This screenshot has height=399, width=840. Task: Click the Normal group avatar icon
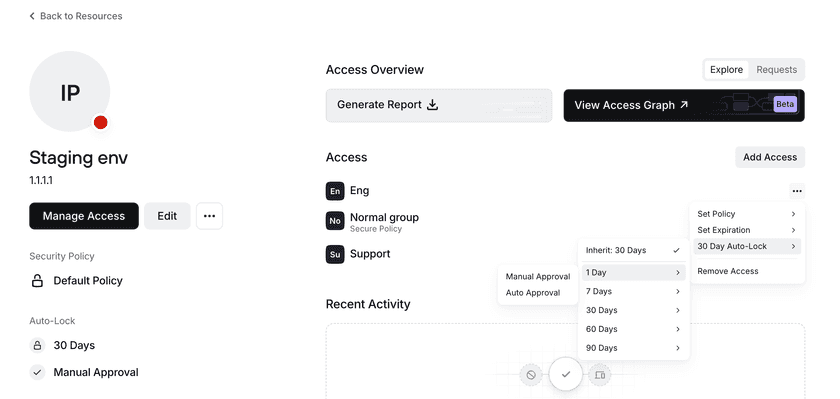pyautogui.click(x=335, y=221)
